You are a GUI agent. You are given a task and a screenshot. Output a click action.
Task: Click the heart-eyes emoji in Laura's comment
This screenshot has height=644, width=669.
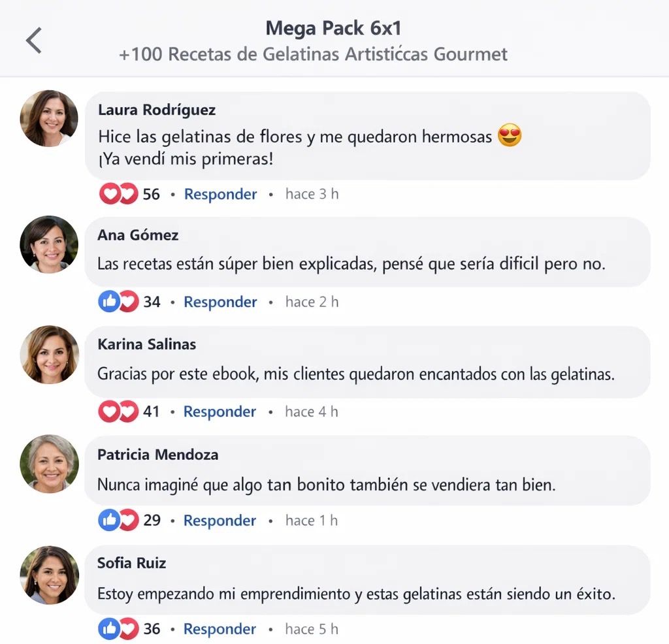pyautogui.click(x=510, y=137)
